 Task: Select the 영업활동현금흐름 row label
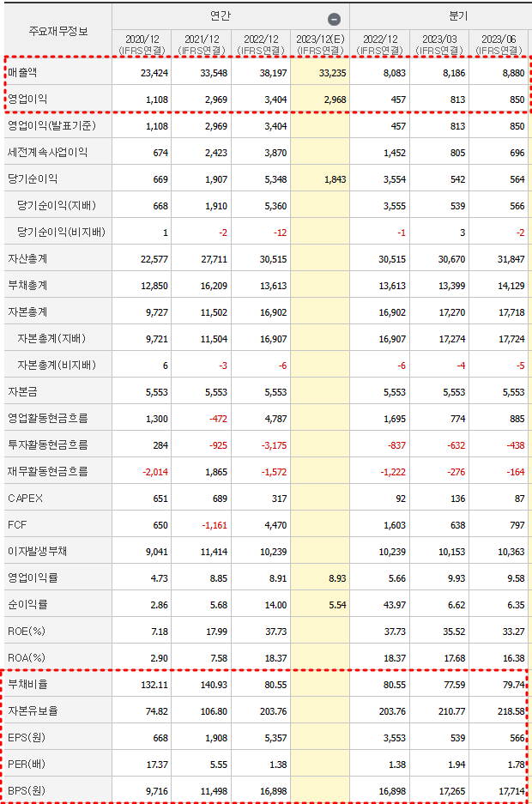click(48, 419)
